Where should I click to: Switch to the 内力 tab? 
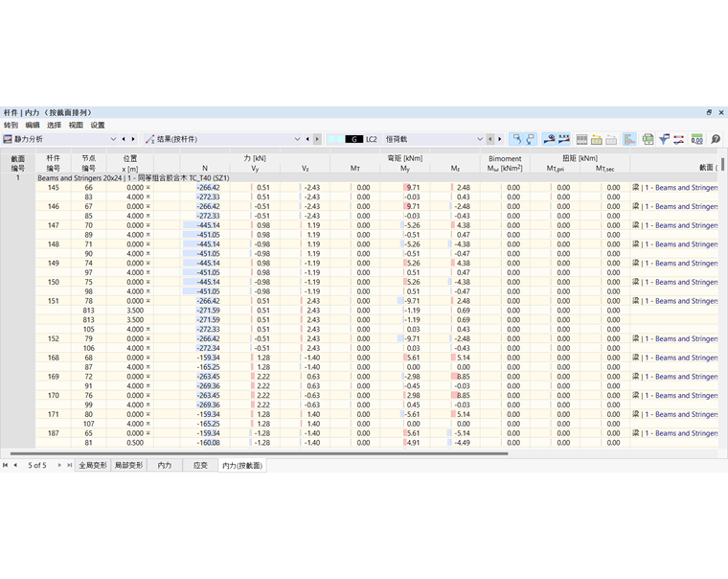pos(165,465)
